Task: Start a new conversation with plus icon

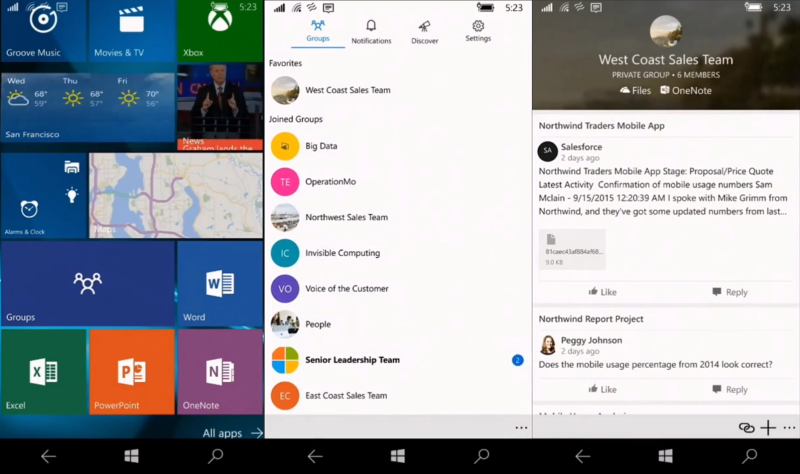Action: [768, 428]
